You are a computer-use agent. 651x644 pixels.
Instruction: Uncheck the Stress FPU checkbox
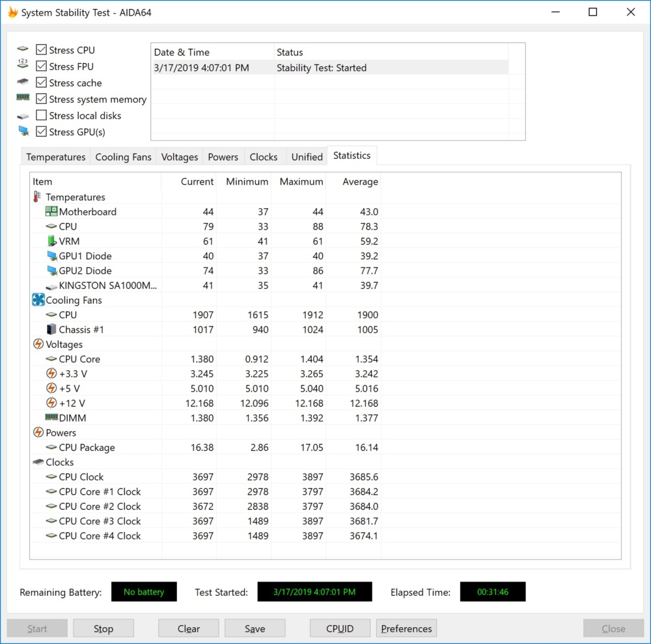pos(41,66)
